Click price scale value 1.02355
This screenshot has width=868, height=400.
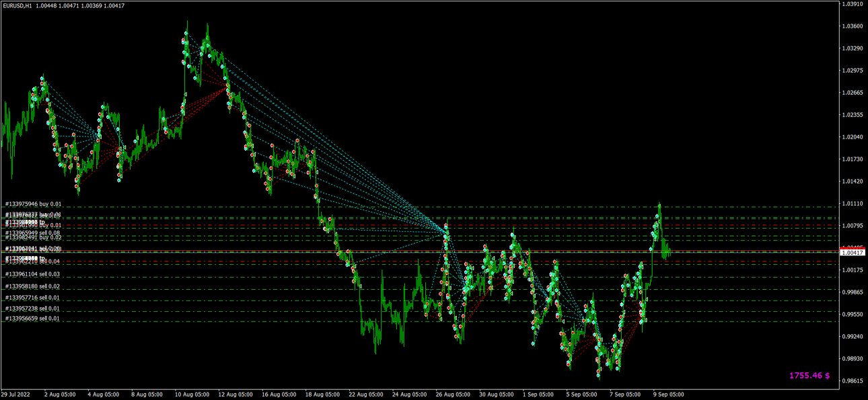tap(853, 115)
